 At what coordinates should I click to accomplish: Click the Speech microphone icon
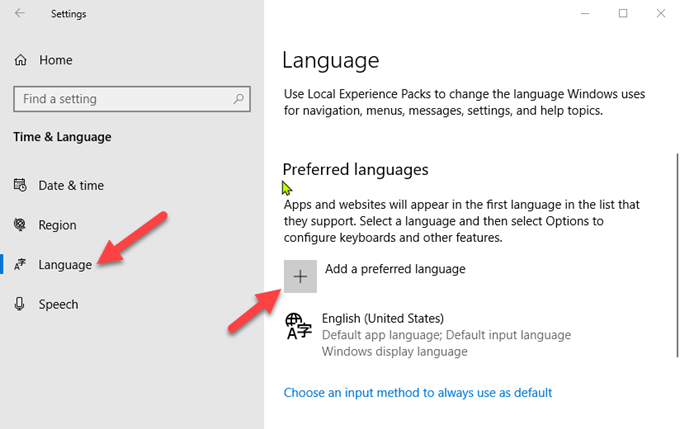click(x=19, y=304)
